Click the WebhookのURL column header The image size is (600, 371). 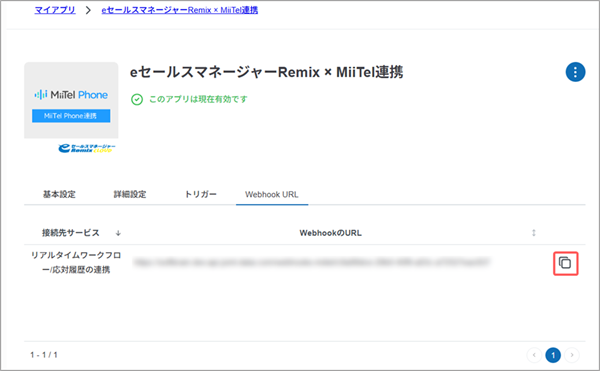point(331,233)
